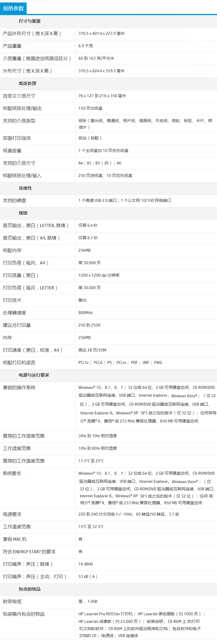Viewport: 217px width, 644px height.
Task: Click the 打印负荷（每月、A4）label
Action: 26,263
